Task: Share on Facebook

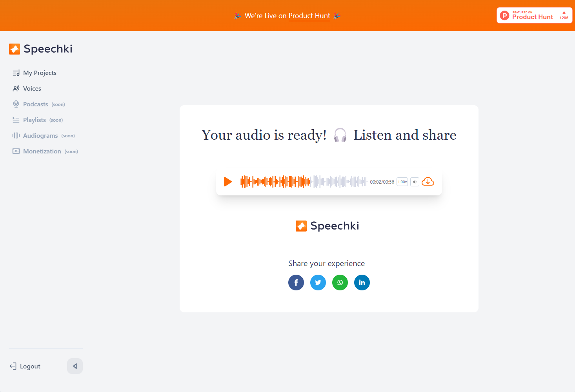Action: click(x=296, y=283)
